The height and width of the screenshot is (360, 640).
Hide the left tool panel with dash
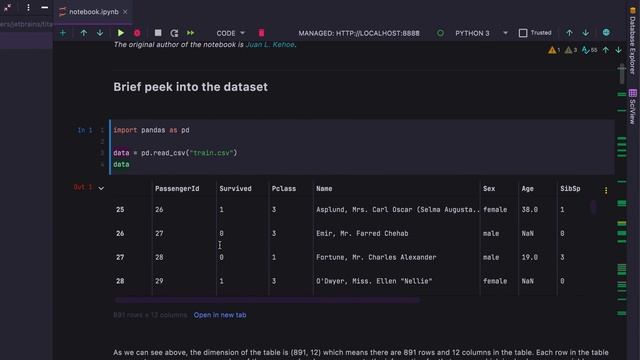pyautogui.click(x=44, y=7)
